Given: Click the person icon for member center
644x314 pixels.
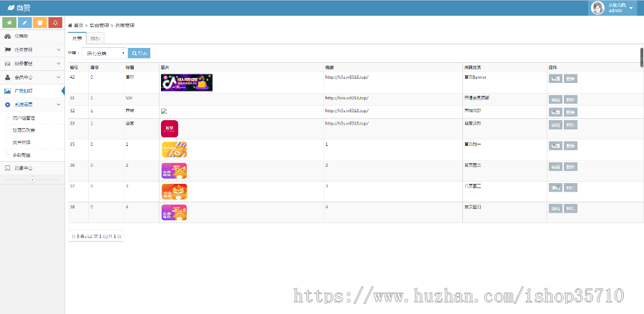Looking at the screenshot, I should click(7, 77).
